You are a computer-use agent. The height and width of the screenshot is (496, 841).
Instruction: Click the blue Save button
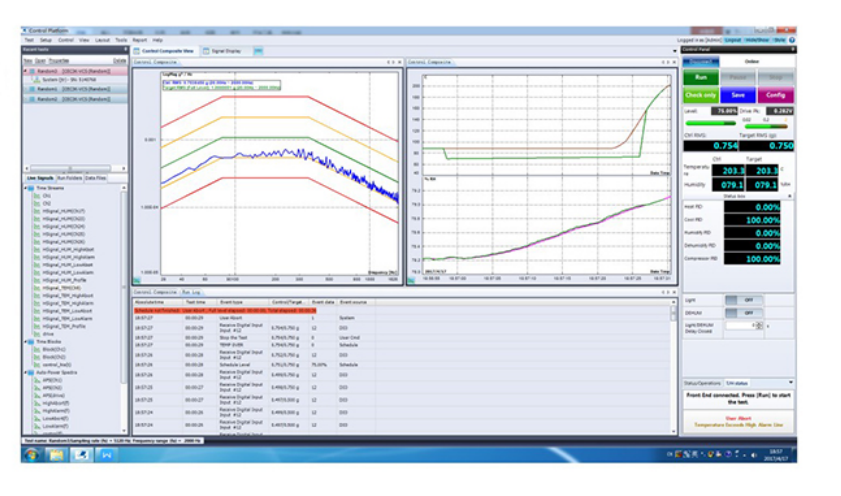coord(738,95)
